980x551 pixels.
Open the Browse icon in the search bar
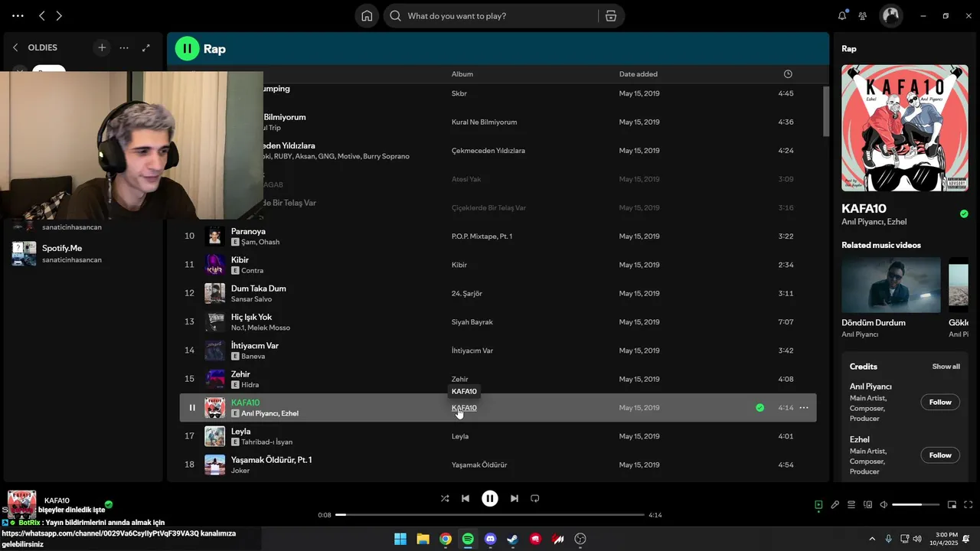point(611,16)
